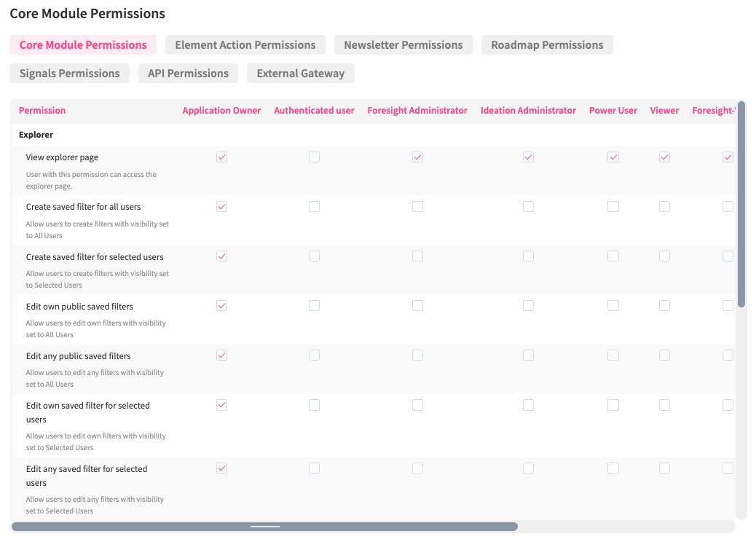
Task: Click the Viewer column header
Action: (664, 111)
